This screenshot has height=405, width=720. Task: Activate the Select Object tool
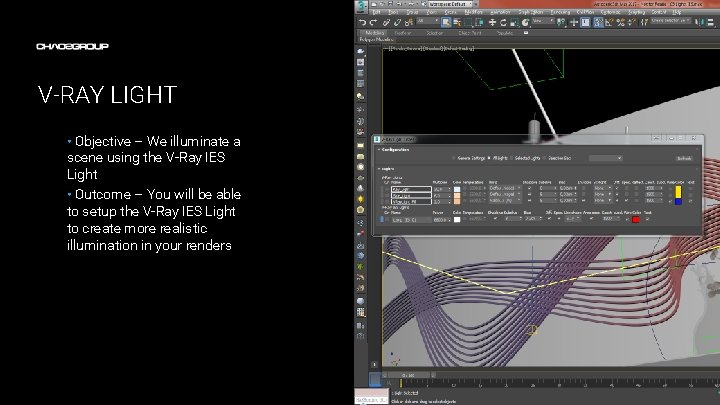446,22
